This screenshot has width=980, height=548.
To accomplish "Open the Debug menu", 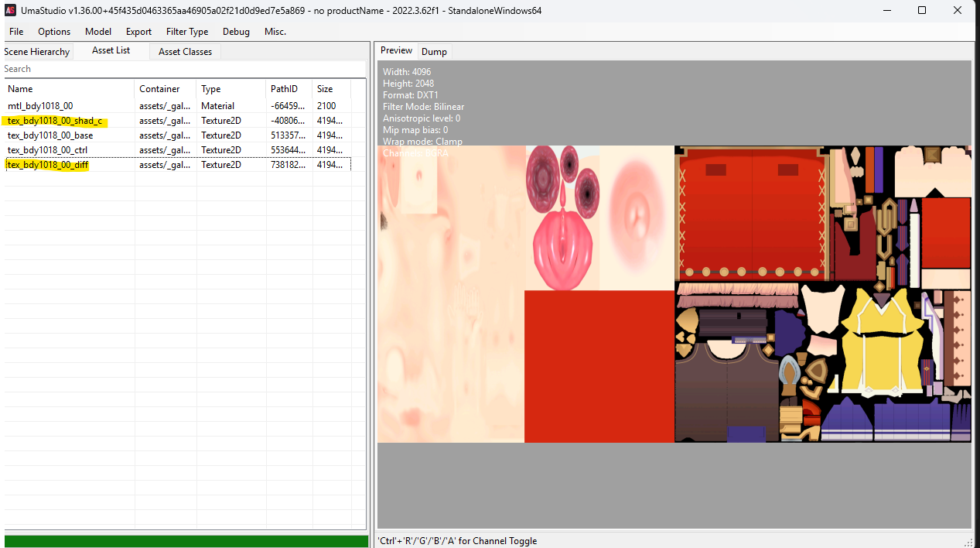I will coord(236,32).
